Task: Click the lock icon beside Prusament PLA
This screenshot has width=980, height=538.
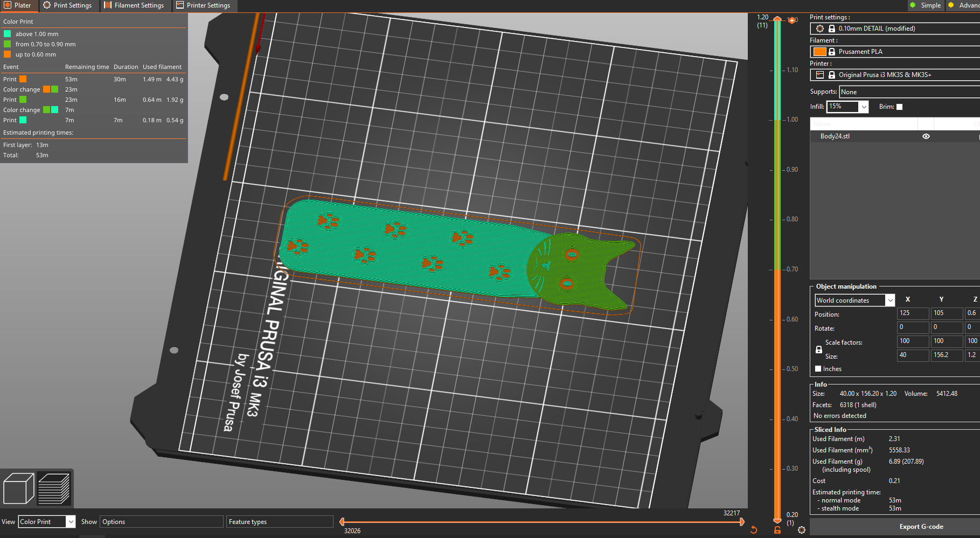Action: tap(832, 52)
